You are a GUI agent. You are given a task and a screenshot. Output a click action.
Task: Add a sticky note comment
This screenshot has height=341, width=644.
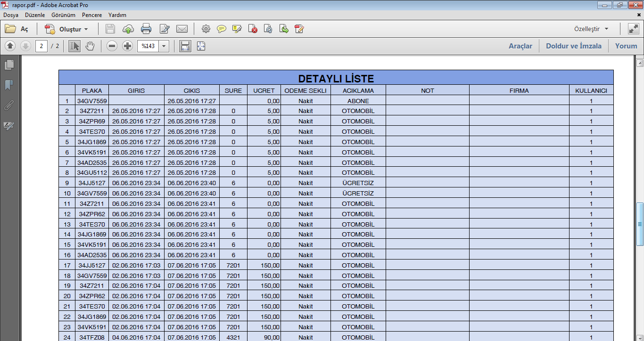click(221, 29)
